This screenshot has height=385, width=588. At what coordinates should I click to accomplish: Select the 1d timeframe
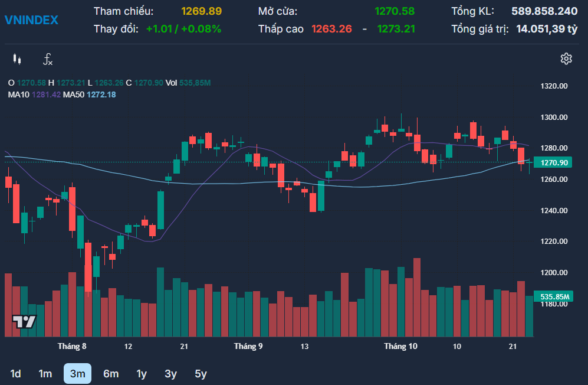click(16, 374)
